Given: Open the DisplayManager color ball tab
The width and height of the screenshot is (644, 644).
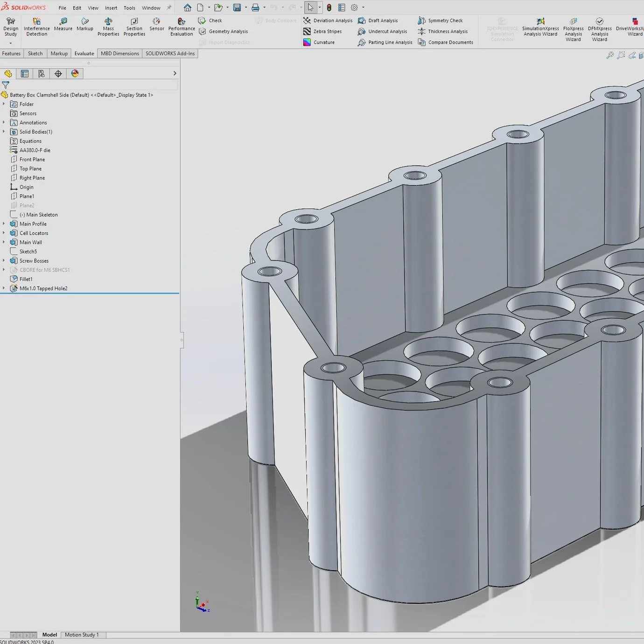Looking at the screenshot, I should pos(75,74).
